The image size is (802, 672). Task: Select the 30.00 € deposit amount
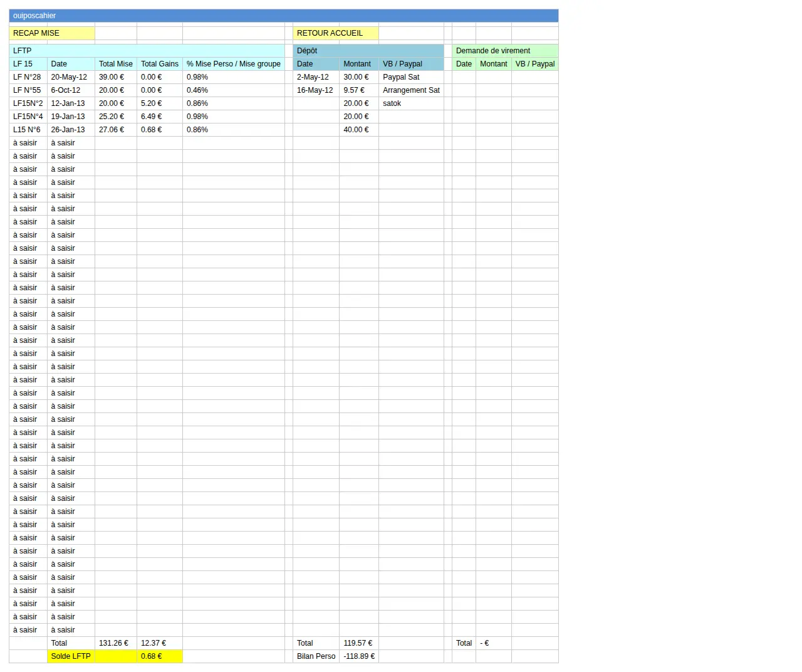[359, 77]
